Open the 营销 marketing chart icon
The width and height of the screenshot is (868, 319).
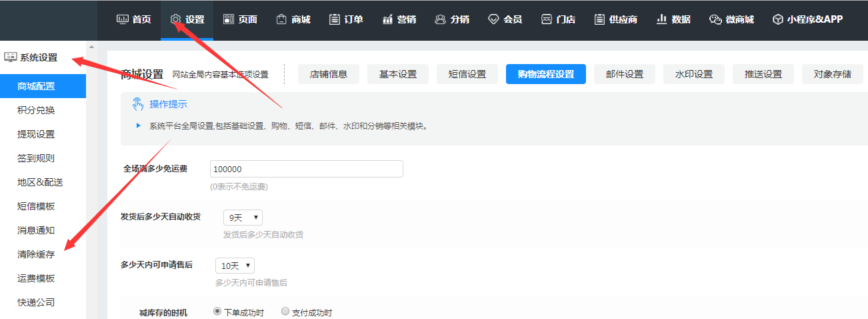tap(387, 19)
